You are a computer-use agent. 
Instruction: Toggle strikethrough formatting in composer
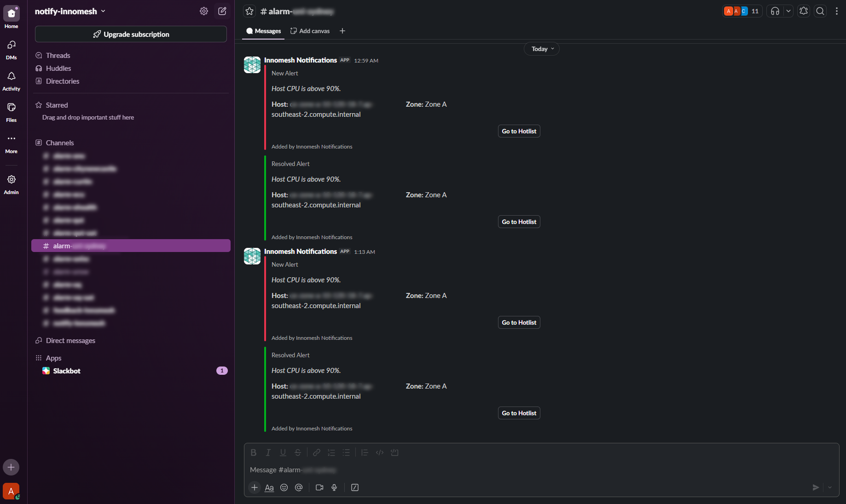[x=298, y=452]
